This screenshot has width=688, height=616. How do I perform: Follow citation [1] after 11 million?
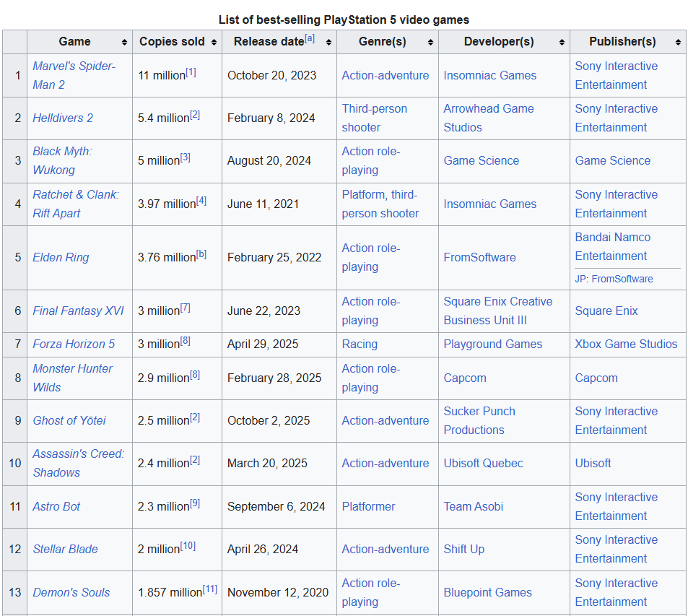click(191, 72)
